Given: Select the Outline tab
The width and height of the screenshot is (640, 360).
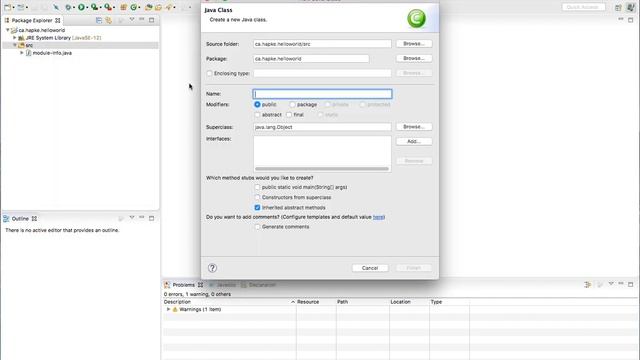Looking at the screenshot, I should [x=20, y=218].
